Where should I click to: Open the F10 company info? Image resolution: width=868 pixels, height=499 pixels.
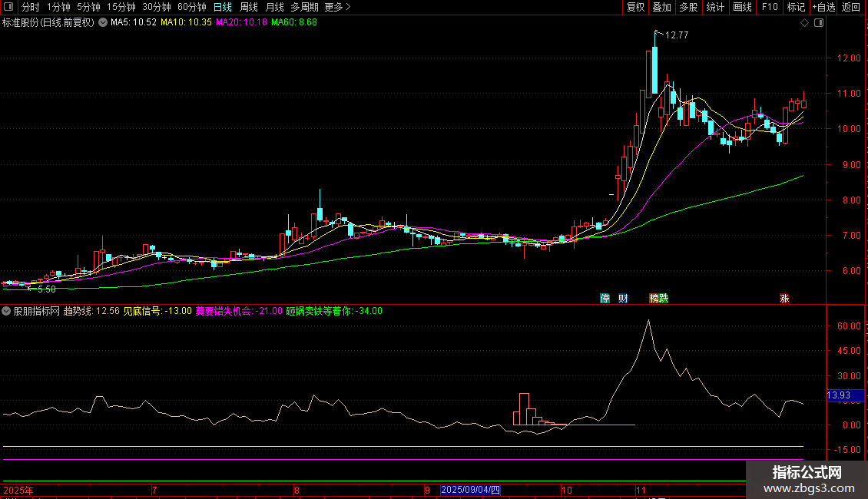coord(769,7)
